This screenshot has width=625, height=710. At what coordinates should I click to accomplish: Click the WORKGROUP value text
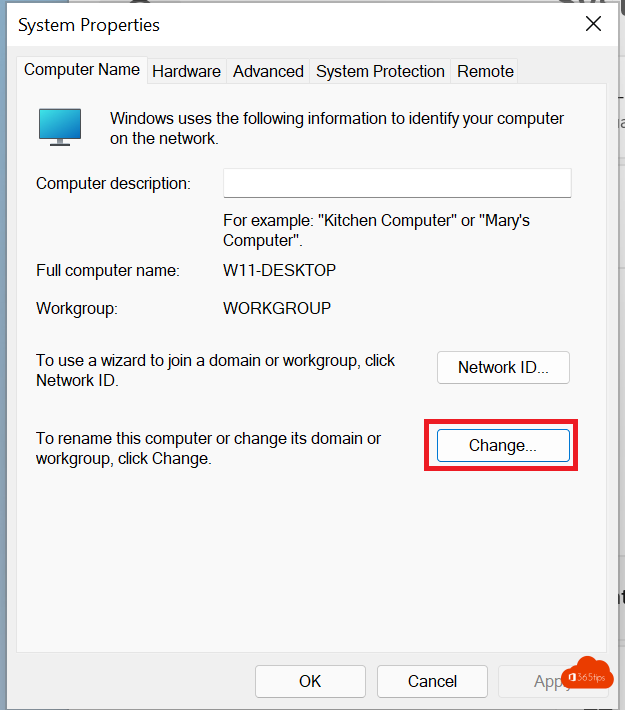click(x=277, y=308)
